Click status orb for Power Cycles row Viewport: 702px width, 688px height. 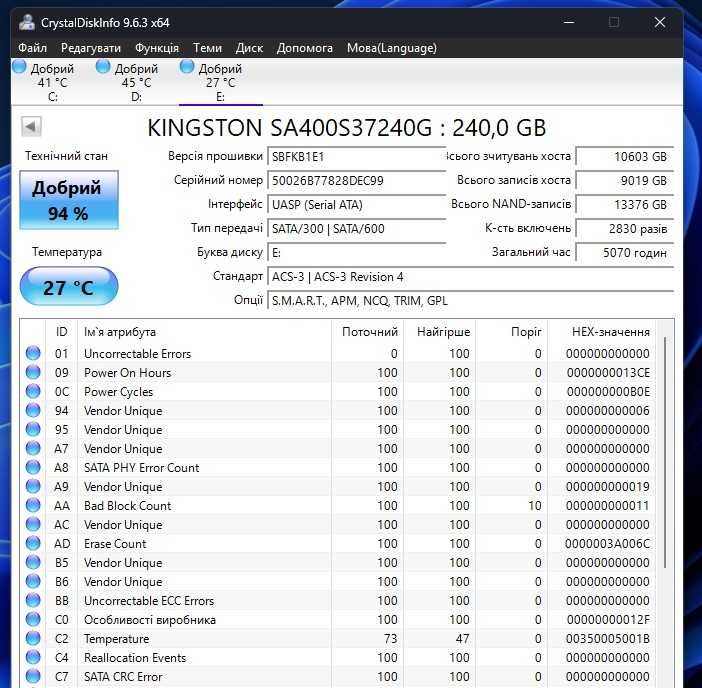point(33,391)
